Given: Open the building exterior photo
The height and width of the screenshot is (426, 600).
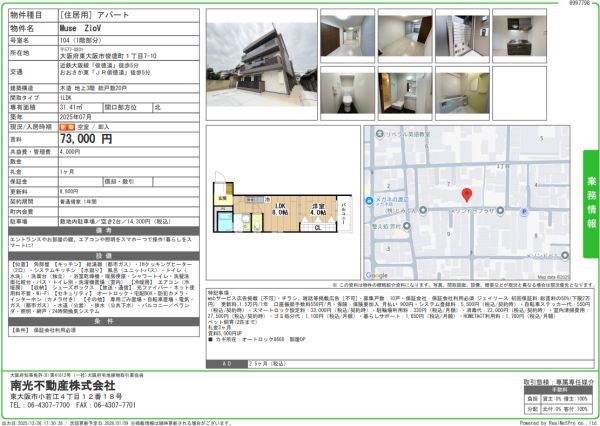Looking at the screenshot, I should [x=262, y=64].
